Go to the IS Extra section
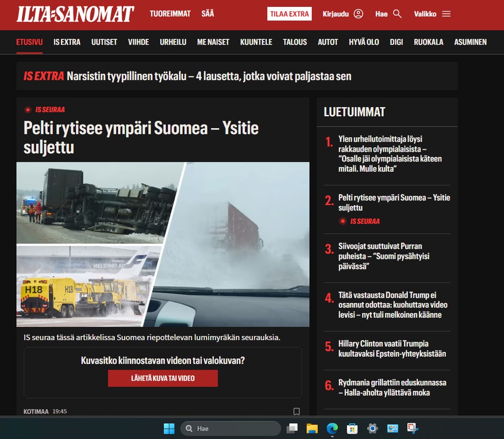504x439 pixels. (x=67, y=42)
